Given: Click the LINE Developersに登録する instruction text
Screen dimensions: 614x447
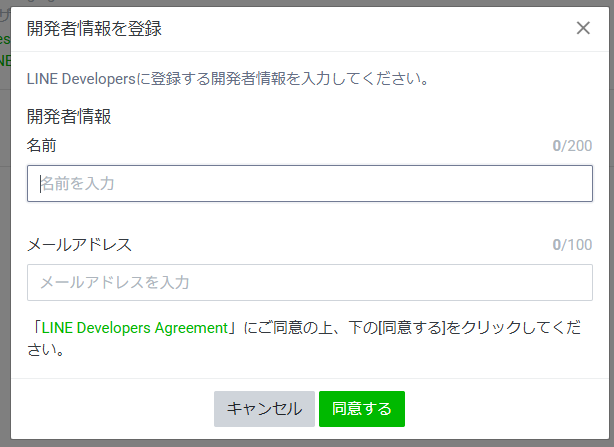Looking at the screenshot, I should 227,79.
